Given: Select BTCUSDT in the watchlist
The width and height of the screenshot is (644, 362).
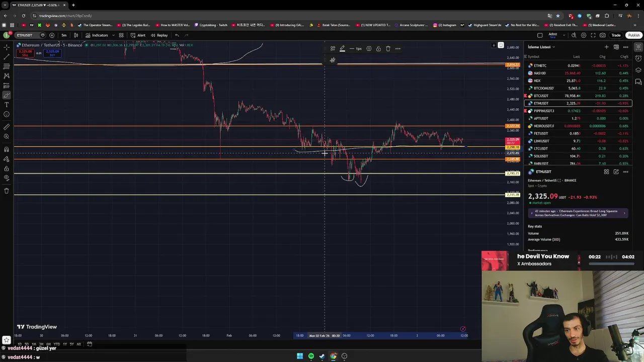Looking at the screenshot, I should (x=578, y=96).
